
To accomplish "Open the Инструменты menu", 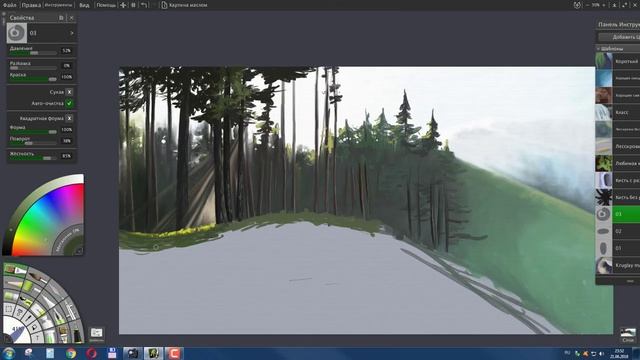I will click(x=58, y=5).
